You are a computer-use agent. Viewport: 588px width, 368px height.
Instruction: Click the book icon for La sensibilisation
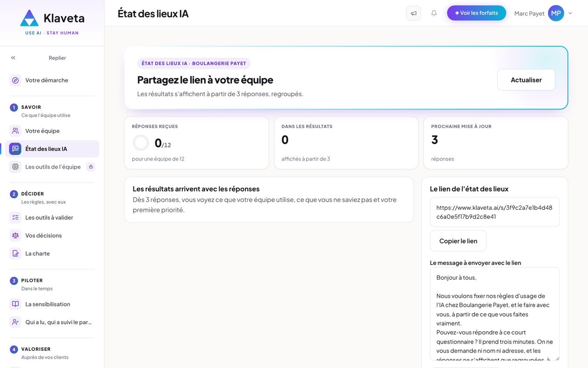[15, 304]
